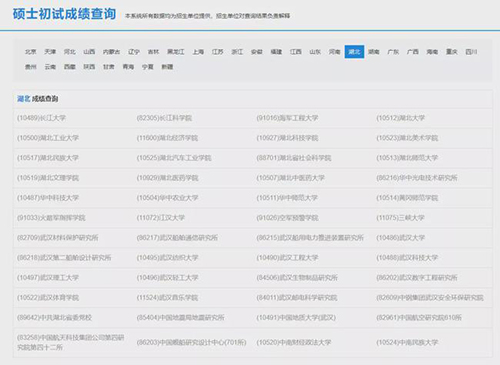
Task: Open (10491)中国地质大学(武汉) link
Action: click(x=296, y=318)
